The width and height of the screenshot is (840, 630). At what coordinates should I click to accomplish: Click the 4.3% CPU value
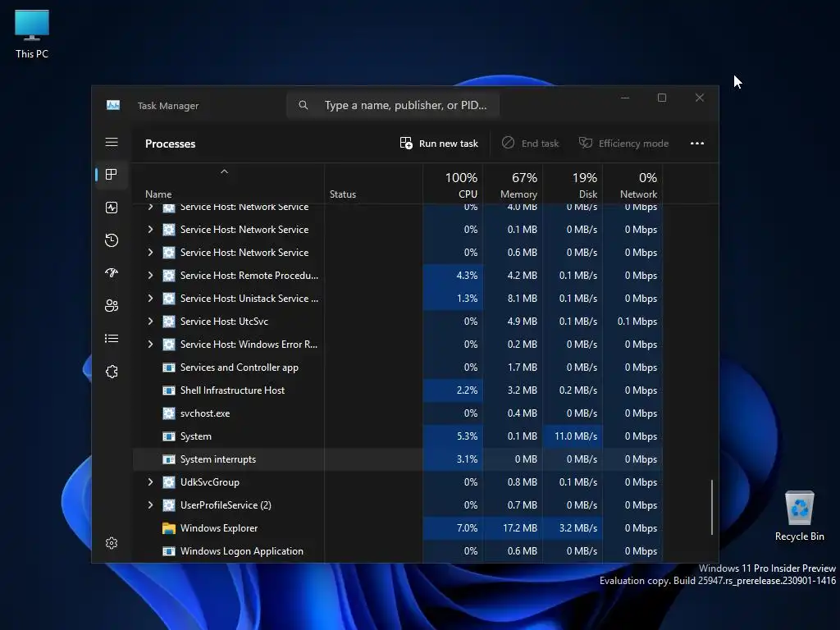[467, 276]
